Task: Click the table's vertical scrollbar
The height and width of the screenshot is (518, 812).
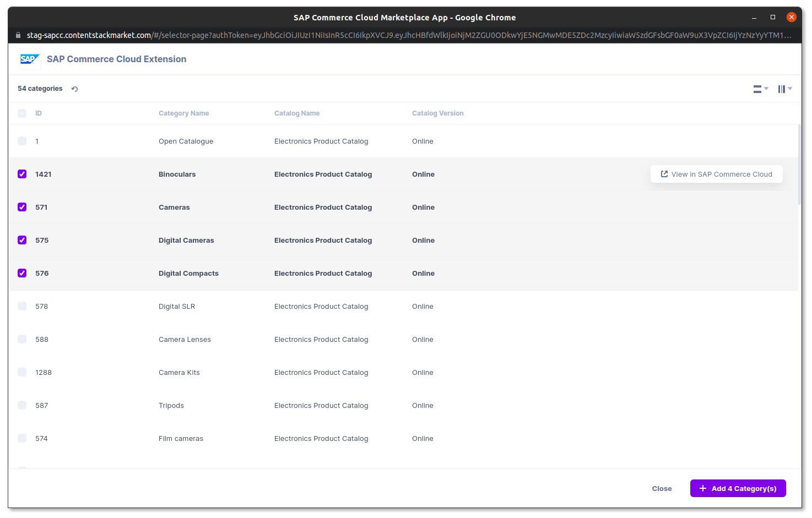Action: coord(800,165)
